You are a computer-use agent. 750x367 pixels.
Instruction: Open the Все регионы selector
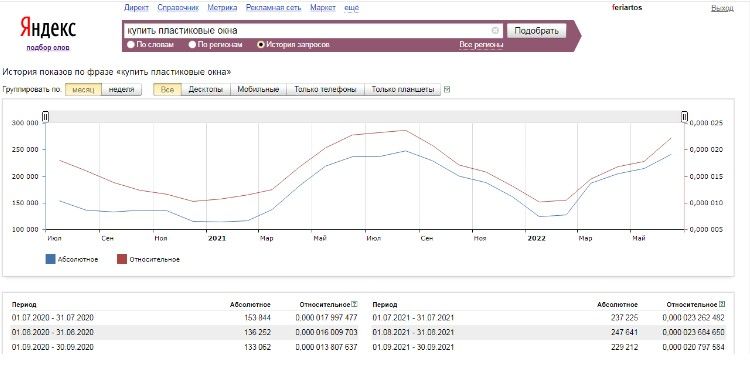(481, 44)
